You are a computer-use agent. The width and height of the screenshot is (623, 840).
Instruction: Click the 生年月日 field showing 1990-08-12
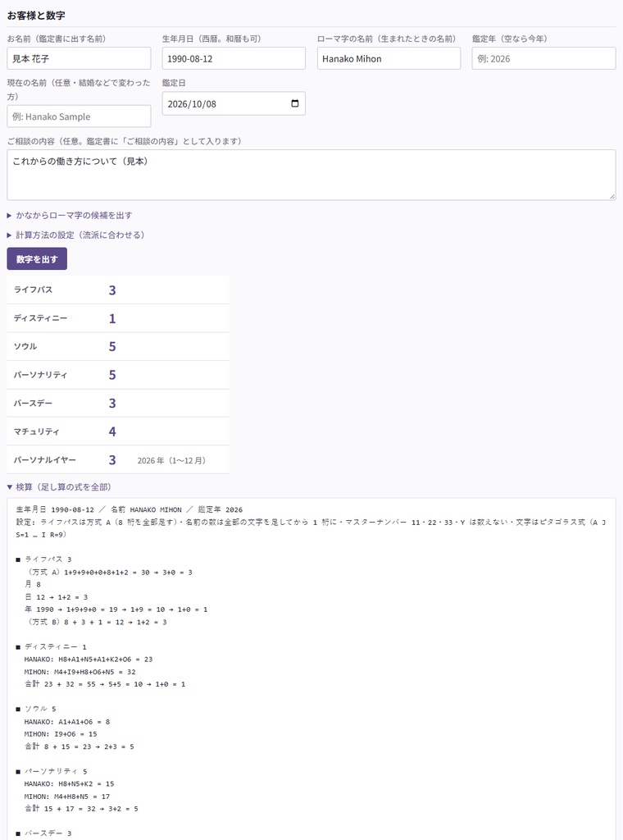click(234, 58)
